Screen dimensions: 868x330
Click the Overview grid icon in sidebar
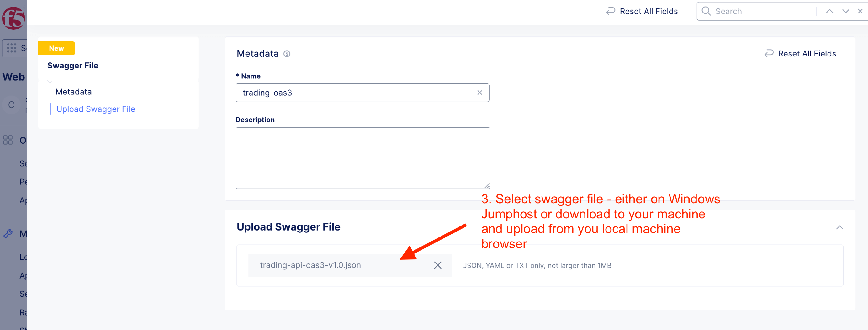point(8,140)
